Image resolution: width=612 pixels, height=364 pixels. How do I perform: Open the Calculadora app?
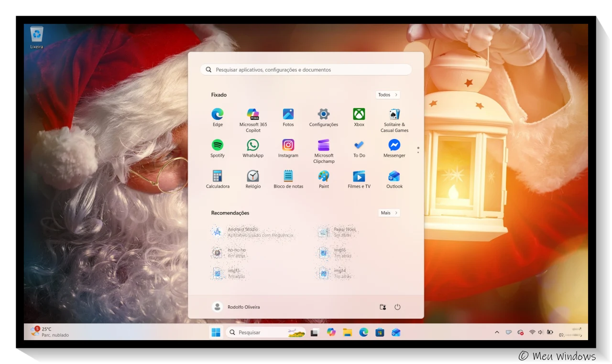(x=218, y=176)
